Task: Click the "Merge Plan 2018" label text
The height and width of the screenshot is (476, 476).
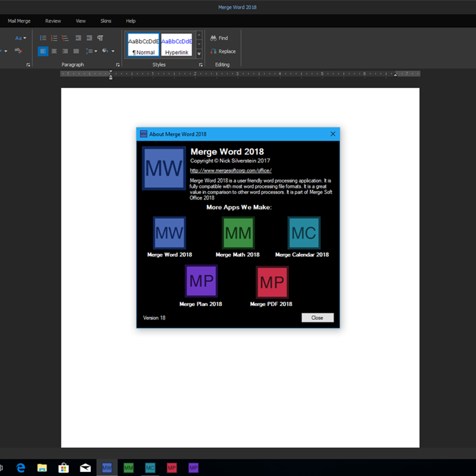Action: point(201,304)
